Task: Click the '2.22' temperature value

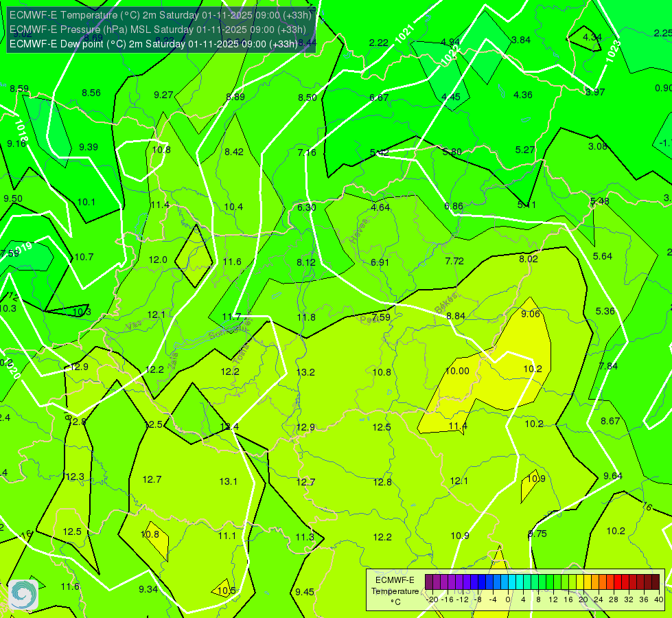Action: pos(378,43)
